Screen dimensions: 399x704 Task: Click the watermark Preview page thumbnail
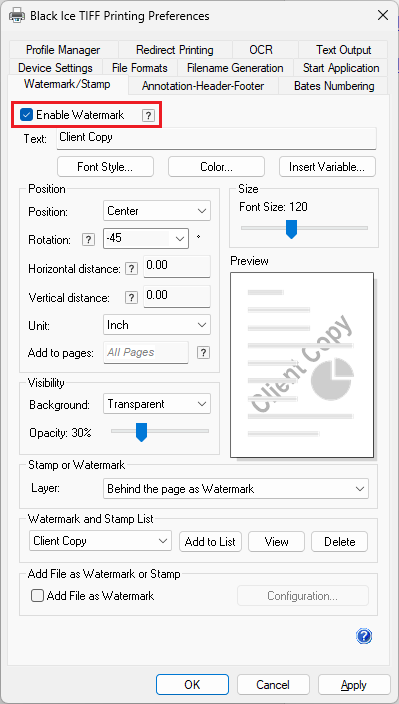tap(302, 365)
